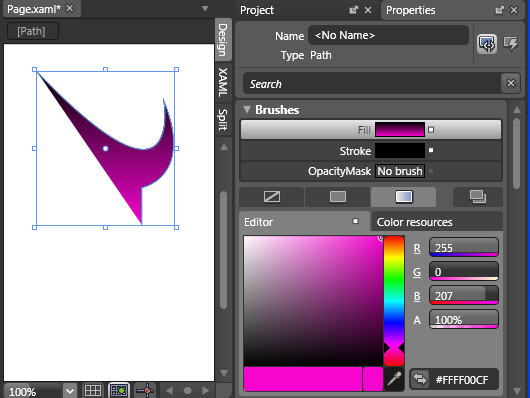Click into the property Search box
This screenshot has width=530, height=398.
click(x=372, y=84)
